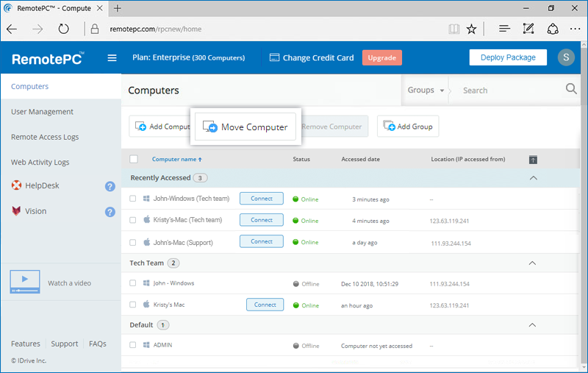Screen dimensions: 588x373
Task: Check the Kristy's Mac checkbox in Tech Team
Action: (x=133, y=305)
